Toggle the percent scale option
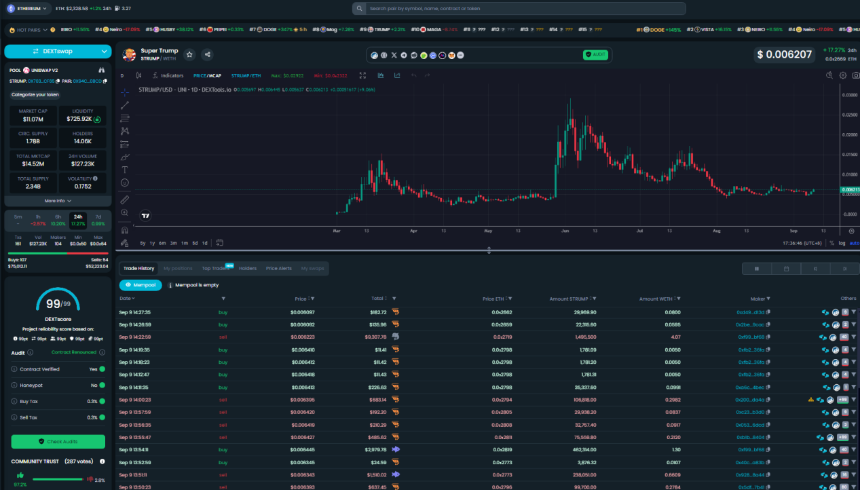Image resolution: width=860 pixels, height=490 pixels. [832, 243]
